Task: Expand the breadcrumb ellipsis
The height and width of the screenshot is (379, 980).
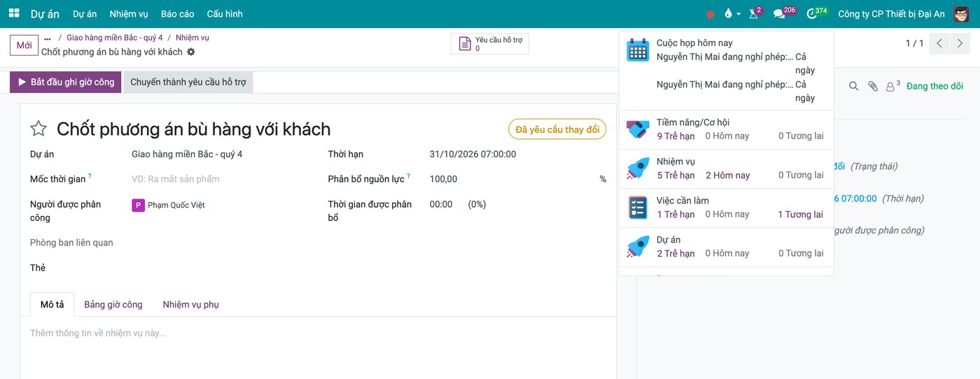Action: [48, 38]
